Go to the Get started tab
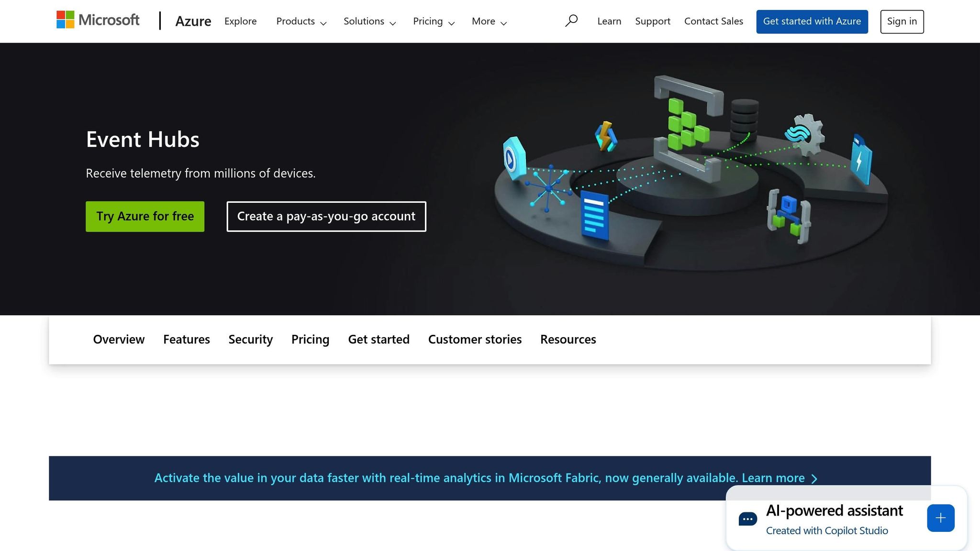 (379, 340)
